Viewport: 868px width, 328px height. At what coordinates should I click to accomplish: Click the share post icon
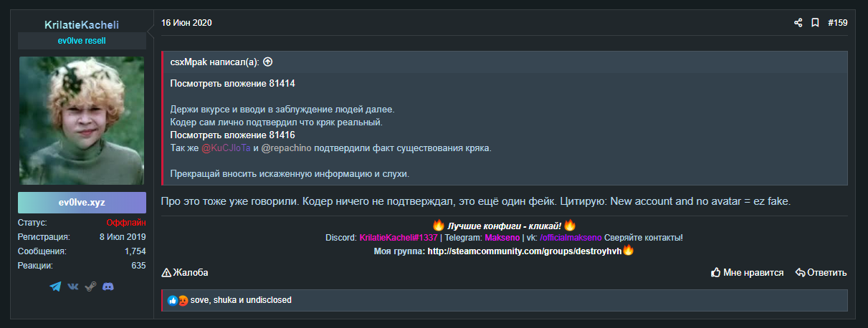click(x=798, y=23)
